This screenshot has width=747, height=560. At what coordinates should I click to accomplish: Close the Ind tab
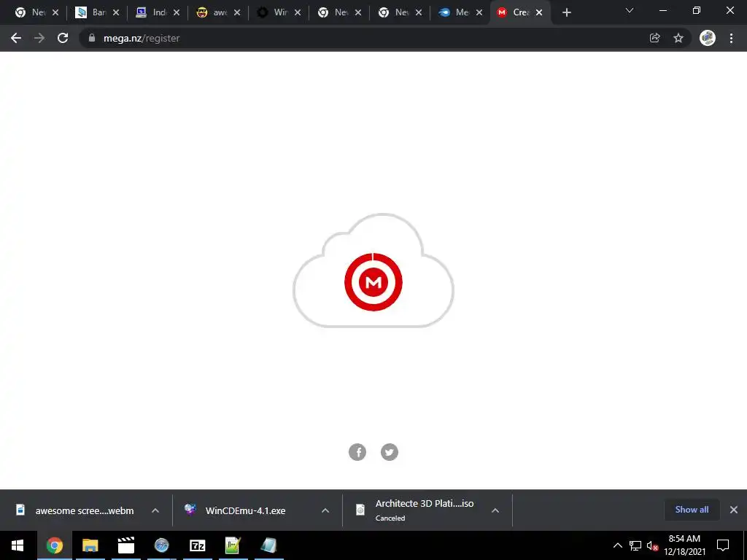pos(177,13)
